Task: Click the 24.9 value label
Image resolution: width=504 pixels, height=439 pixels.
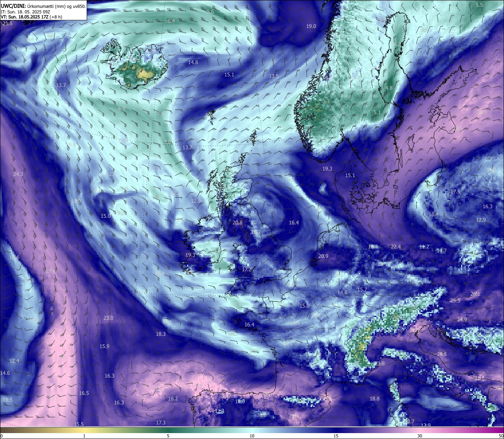Action: pos(462,319)
